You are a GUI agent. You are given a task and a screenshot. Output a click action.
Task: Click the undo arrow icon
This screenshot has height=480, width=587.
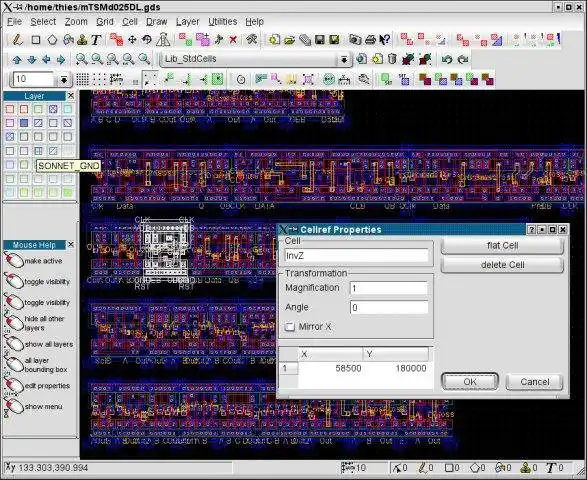pos(447,59)
